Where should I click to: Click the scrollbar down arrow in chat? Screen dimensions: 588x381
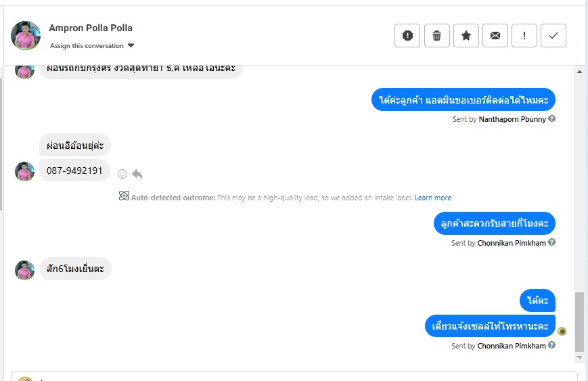(579, 356)
